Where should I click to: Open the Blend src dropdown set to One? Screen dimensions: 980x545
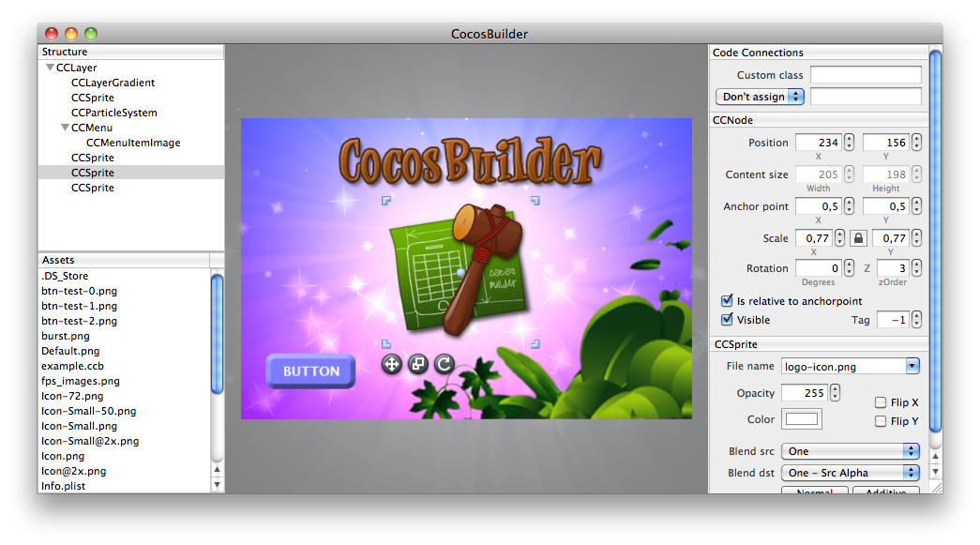pos(851,450)
